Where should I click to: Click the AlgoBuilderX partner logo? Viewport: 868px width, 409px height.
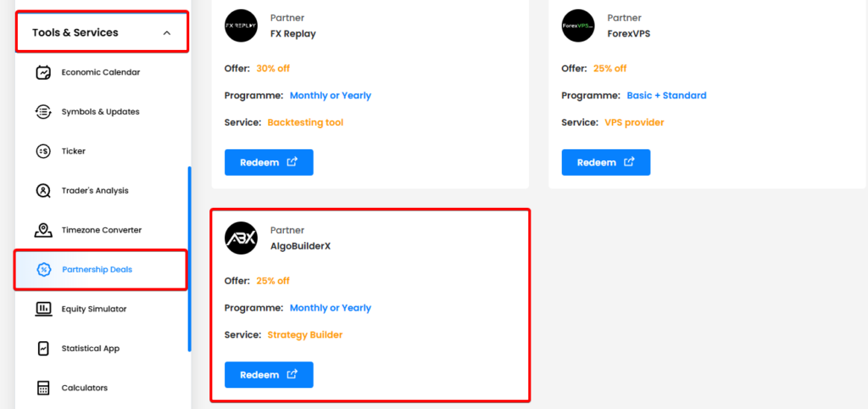[x=241, y=238]
